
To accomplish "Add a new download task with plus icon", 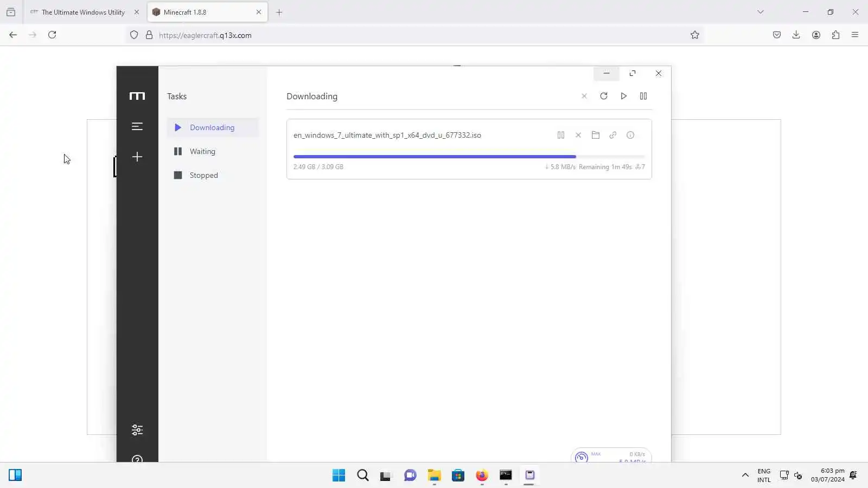I will tap(137, 157).
